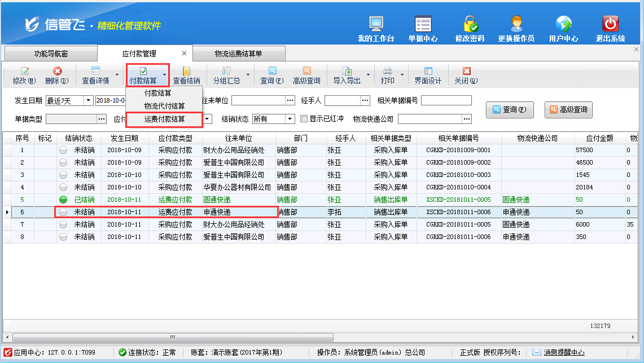Click the 相关单据编号 input field
Image resolution: width=644 pixels, height=363 pixels.
point(446,101)
